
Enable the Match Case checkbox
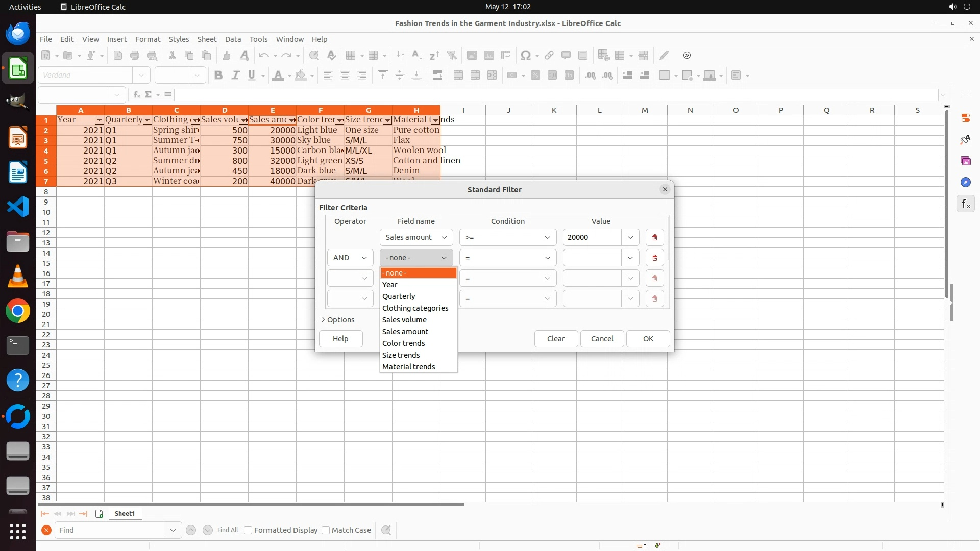pos(326,530)
